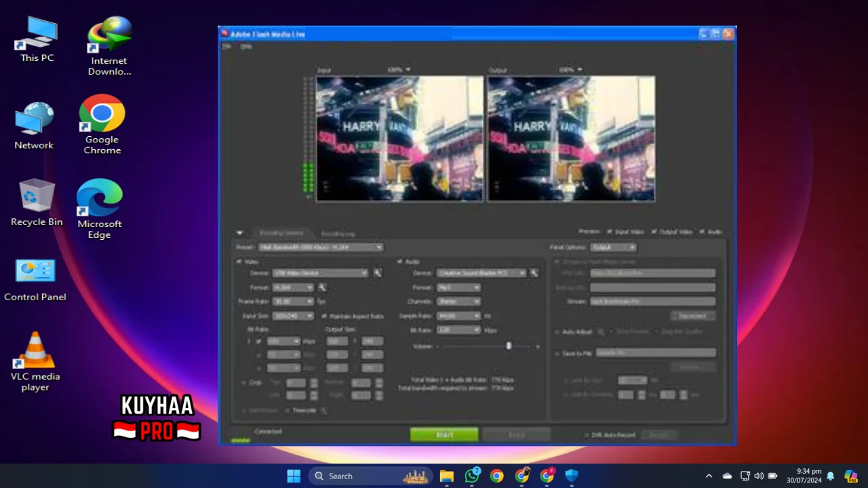Open the video Device dropdown
Viewport: 868px width, 488px height.
(320, 273)
